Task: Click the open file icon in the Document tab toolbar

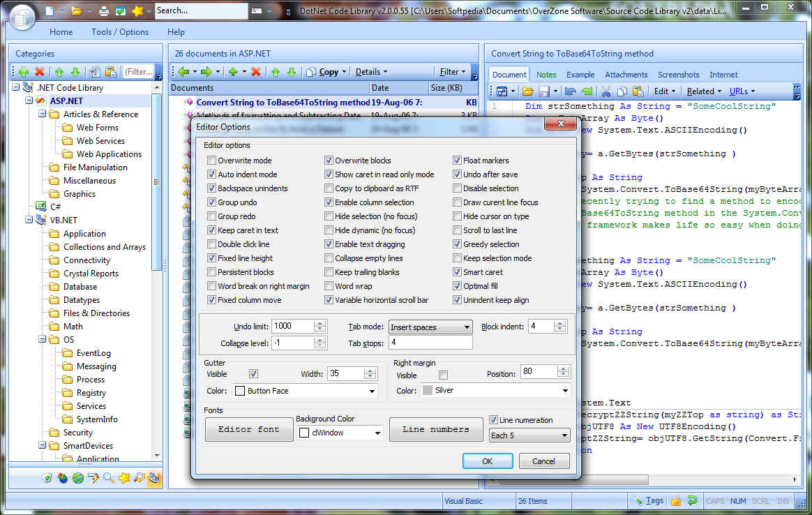Action: (x=527, y=91)
